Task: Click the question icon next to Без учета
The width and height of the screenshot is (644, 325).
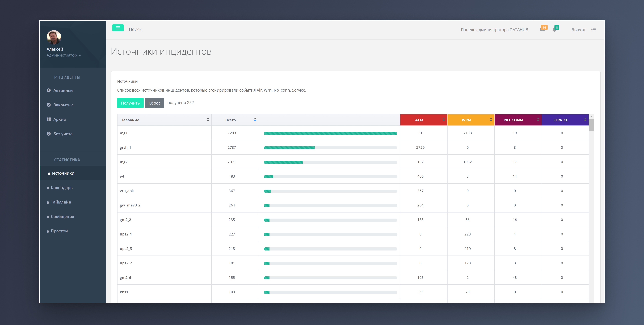Action: 48,134
